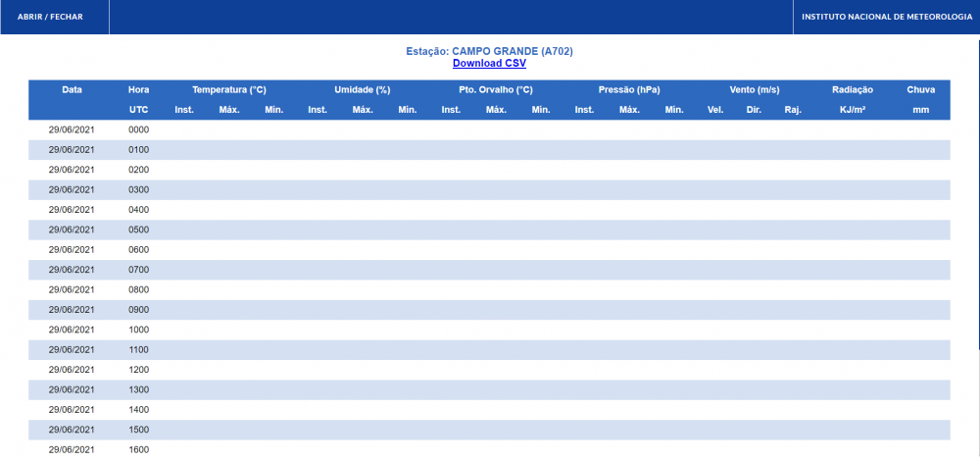Select the Dir. subheader under Vento

(x=754, y=110)
